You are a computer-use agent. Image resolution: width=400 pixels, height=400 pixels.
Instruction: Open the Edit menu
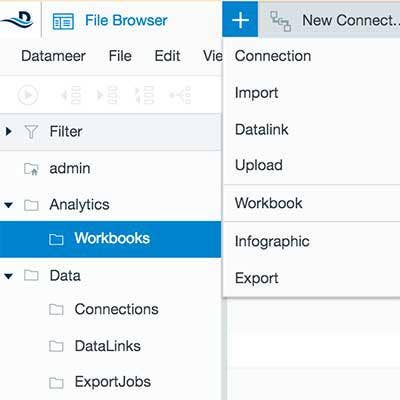click(167, 56)
